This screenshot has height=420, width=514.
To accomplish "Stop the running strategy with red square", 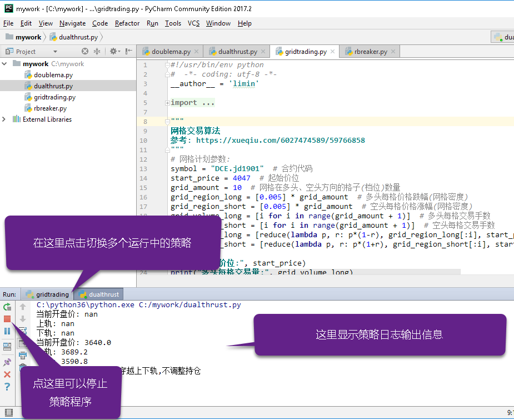I will (x=7, y=319).
